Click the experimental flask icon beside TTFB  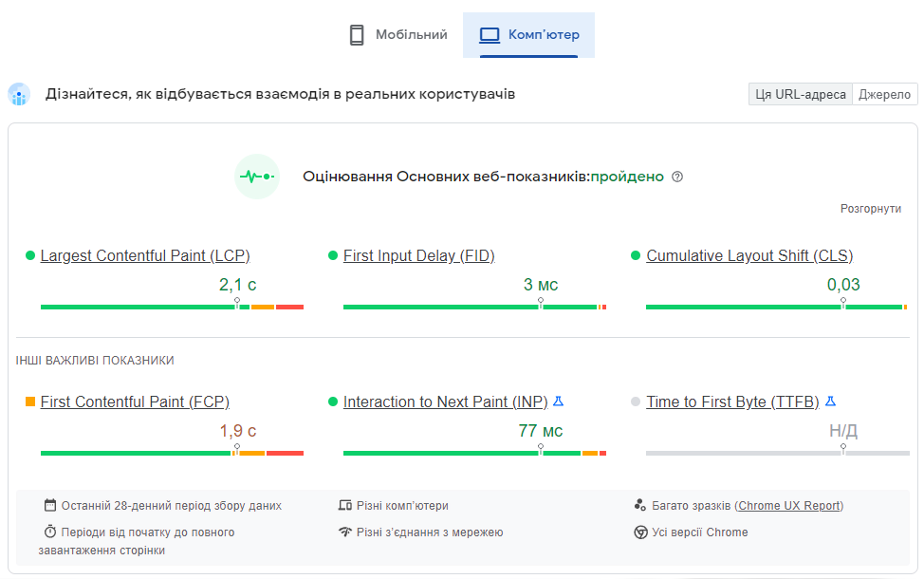(x=831, y=402)
